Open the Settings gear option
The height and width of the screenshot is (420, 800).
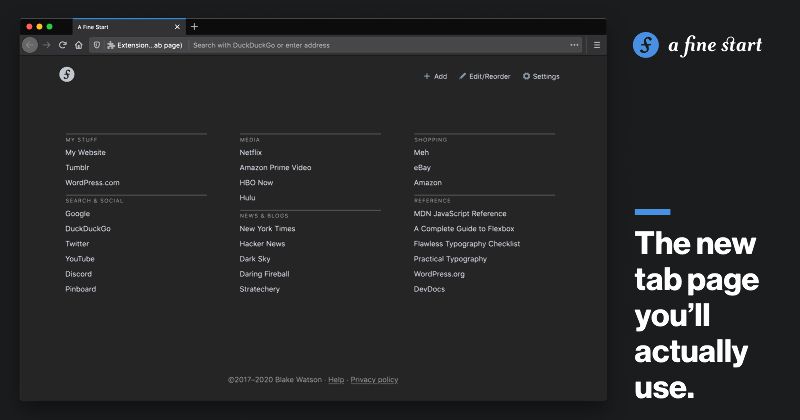point(541,76)
